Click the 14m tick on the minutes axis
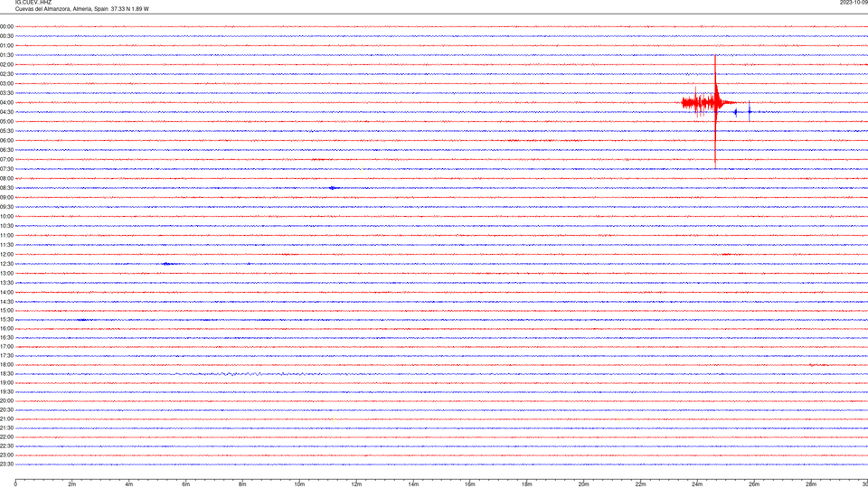The image size is (868, 488). (x=413, y=484)
